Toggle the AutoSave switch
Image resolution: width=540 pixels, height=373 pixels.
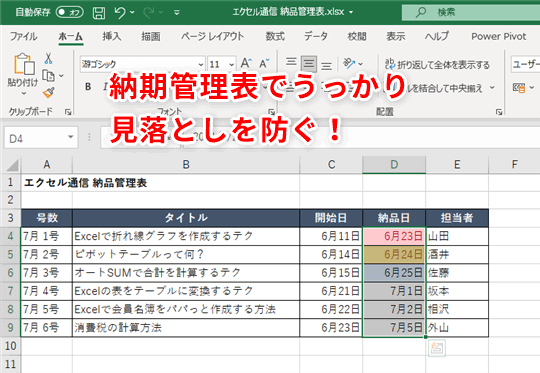tap(70, 12)
